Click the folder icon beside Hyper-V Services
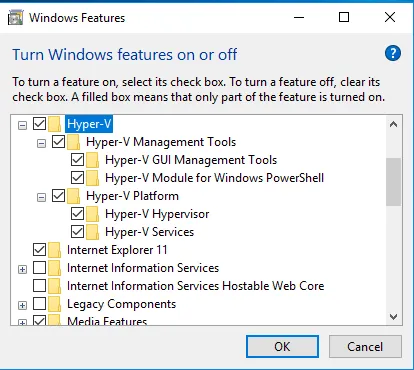Image resolution: width=414 pixels, height=370 pixels. click(x=93, y=232)
